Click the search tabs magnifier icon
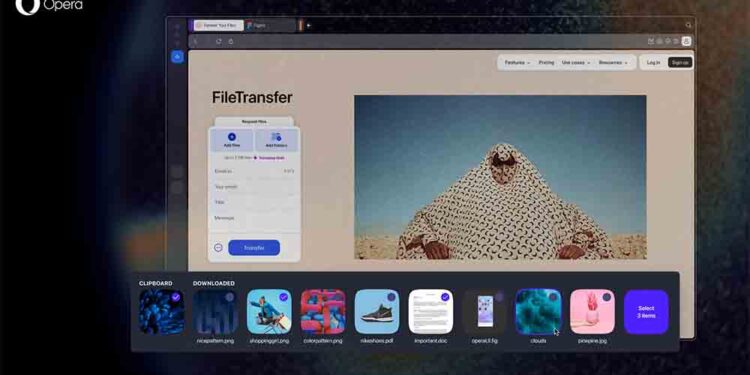The image size is (750, 375). [688, 25]
